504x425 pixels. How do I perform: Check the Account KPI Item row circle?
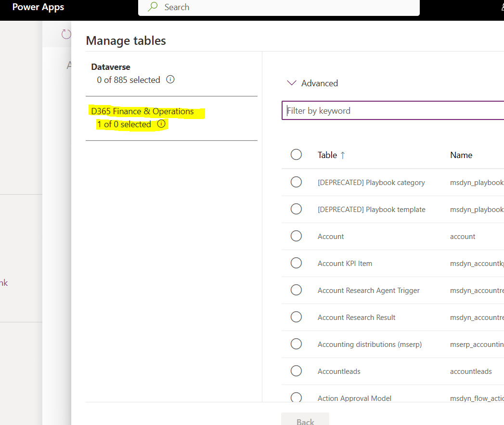[x=296, y=263]
